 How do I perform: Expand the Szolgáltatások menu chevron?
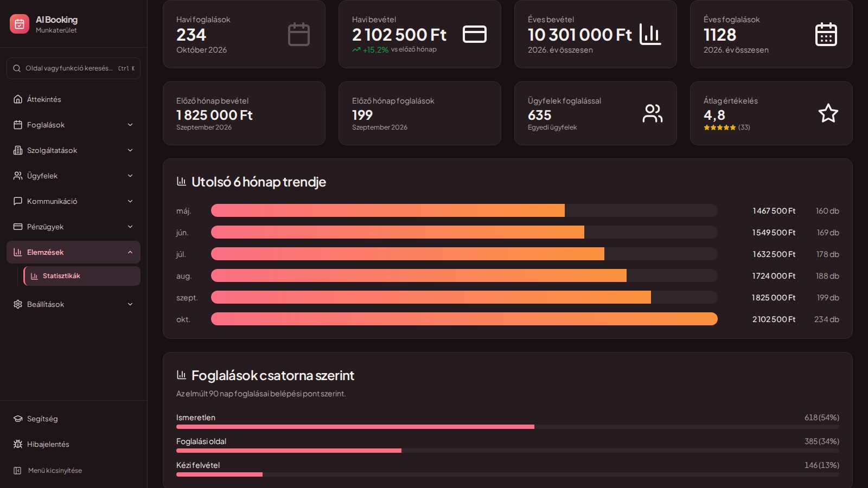[x=130, y=150]
